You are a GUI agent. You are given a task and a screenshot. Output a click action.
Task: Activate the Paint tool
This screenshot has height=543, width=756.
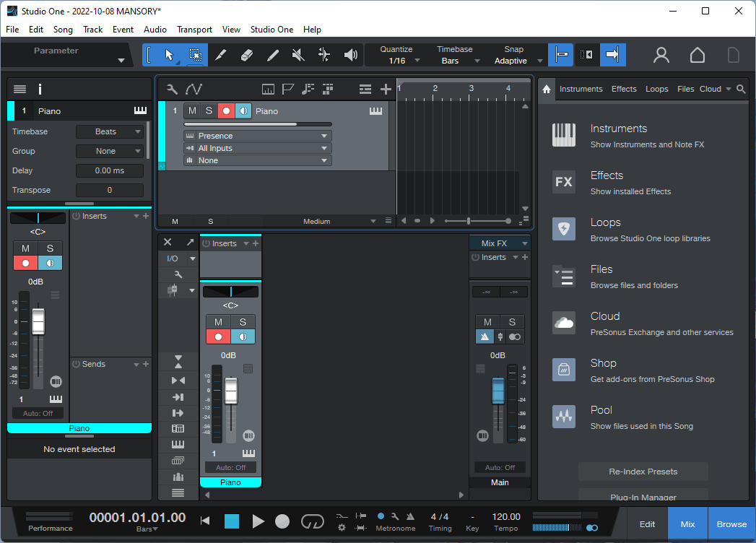[272, 54]
